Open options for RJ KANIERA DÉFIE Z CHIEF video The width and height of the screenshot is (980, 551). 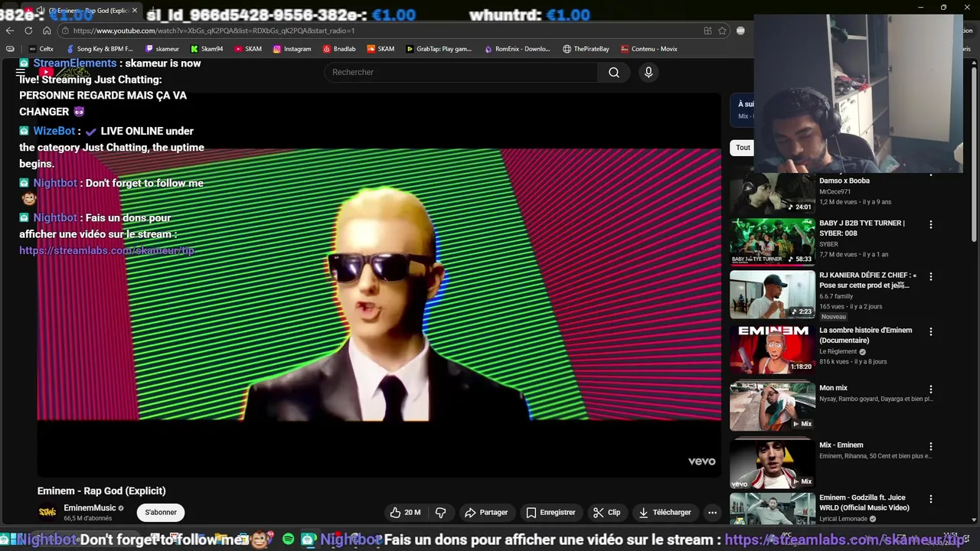point(931,277)
